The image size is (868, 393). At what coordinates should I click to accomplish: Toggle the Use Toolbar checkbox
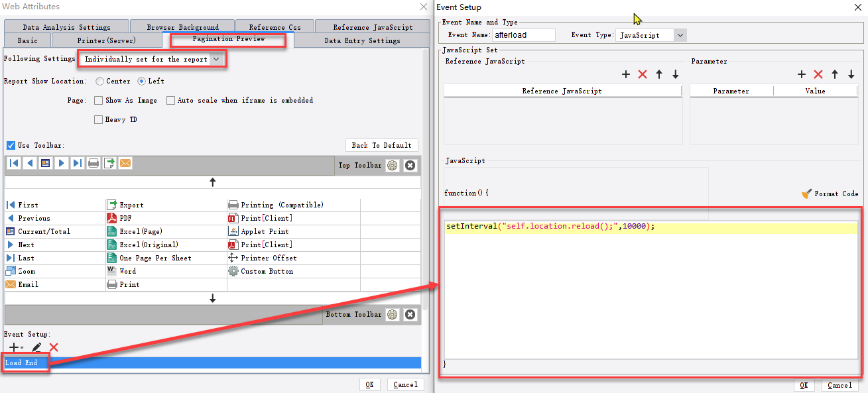[11, 146]
